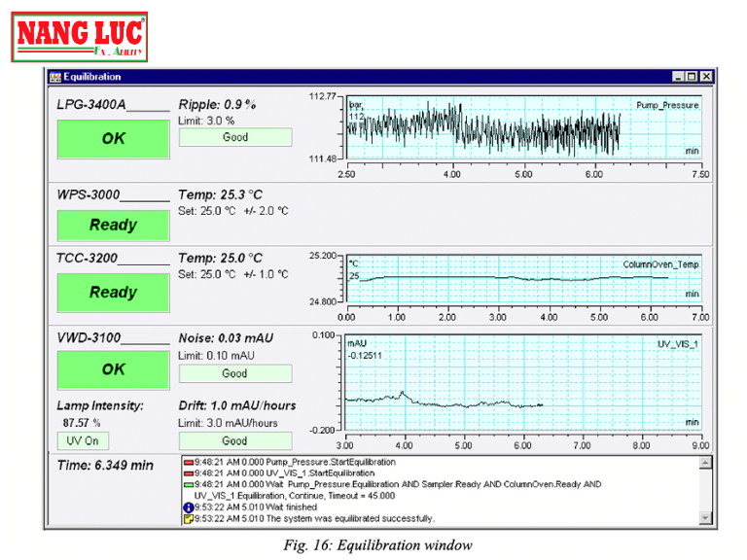Click the Good indicator under Ripple limit

click(234, 138)
